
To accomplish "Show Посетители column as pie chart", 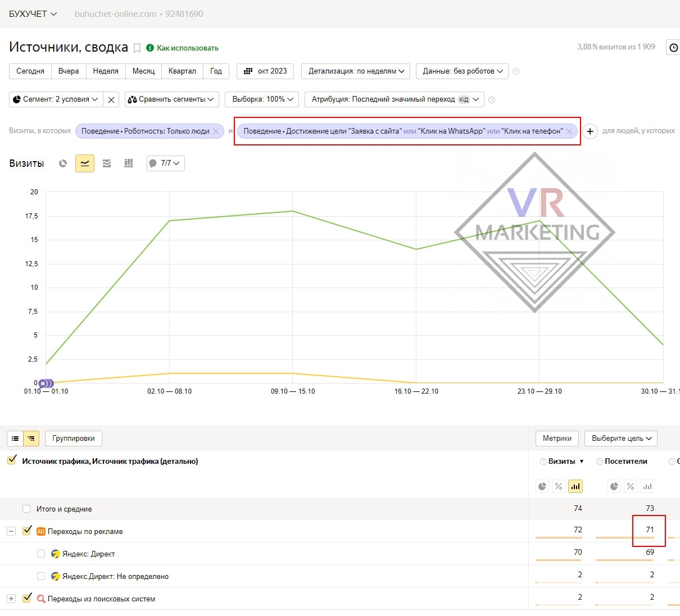I will click(x=614, y=486).
